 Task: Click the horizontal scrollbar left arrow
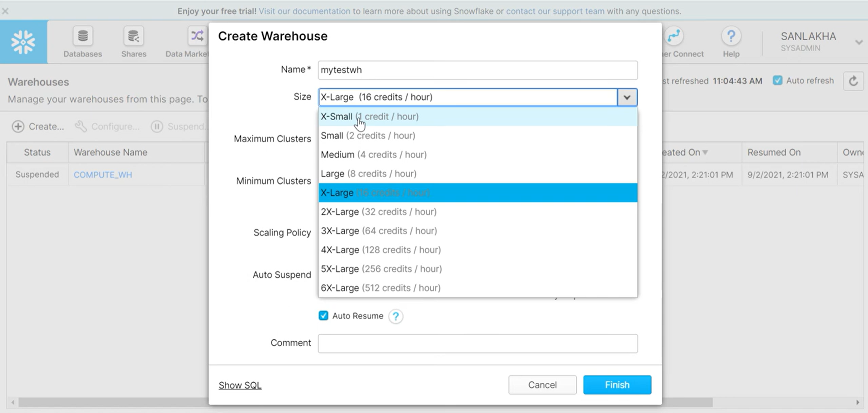point(13,402)
